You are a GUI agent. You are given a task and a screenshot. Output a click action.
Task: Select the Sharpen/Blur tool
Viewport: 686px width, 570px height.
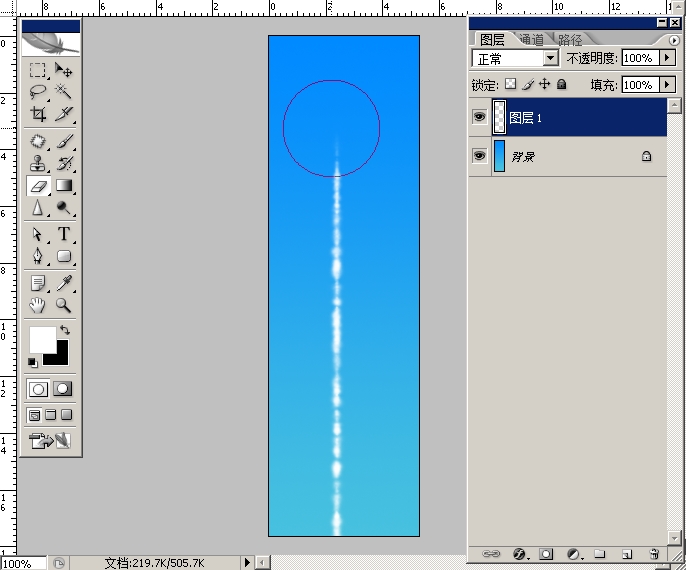pos(38,207)
